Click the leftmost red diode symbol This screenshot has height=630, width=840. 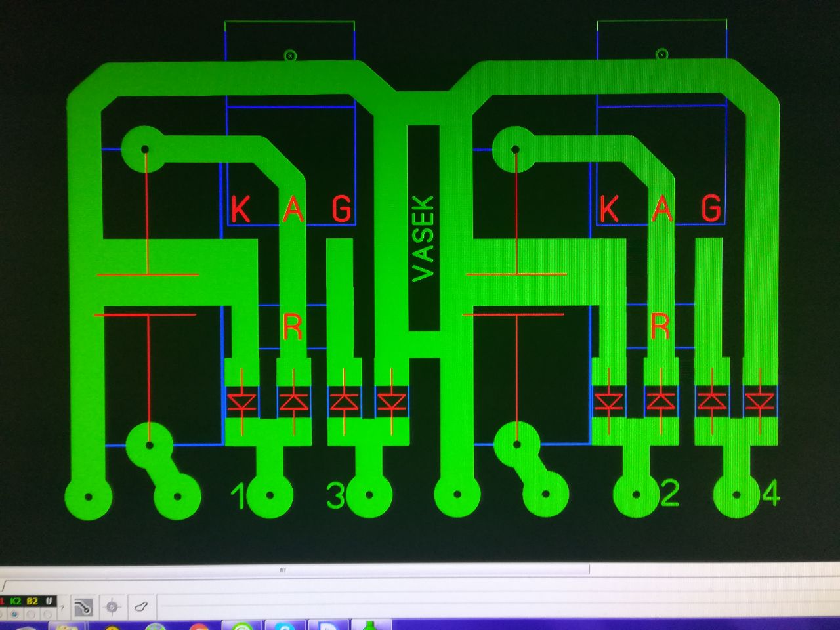[x=242, y=402]
